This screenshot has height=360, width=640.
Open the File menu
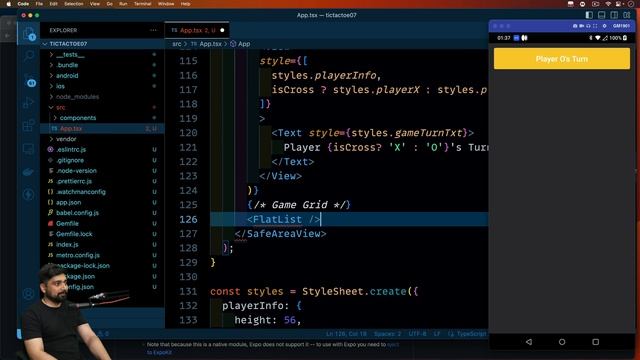39,4
